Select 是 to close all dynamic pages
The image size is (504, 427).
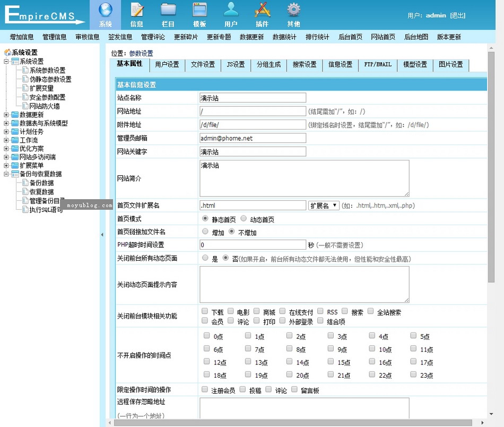click(205, 258)
